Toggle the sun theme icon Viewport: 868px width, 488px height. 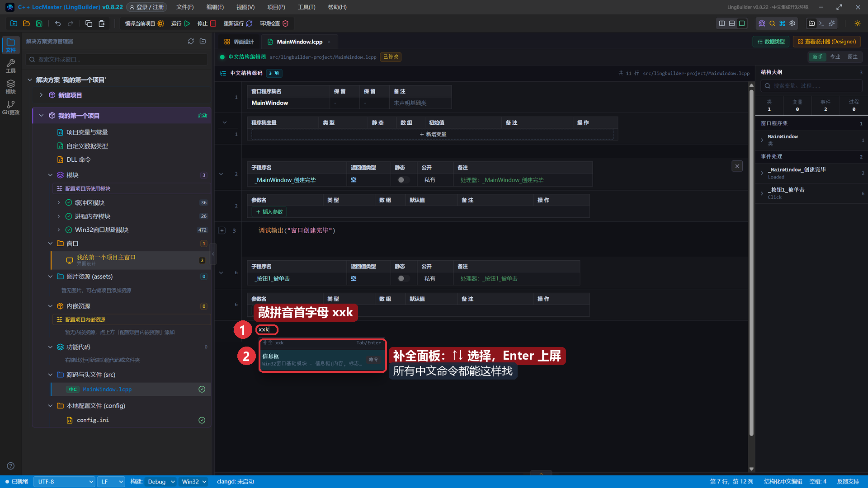point(858,23)
